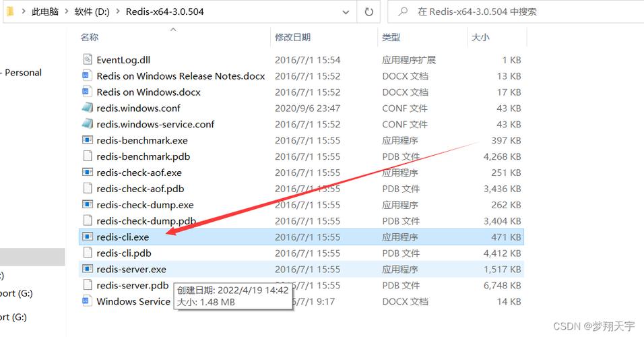Click the 471 KB size value
644x337 pixels.
point(506,237)
